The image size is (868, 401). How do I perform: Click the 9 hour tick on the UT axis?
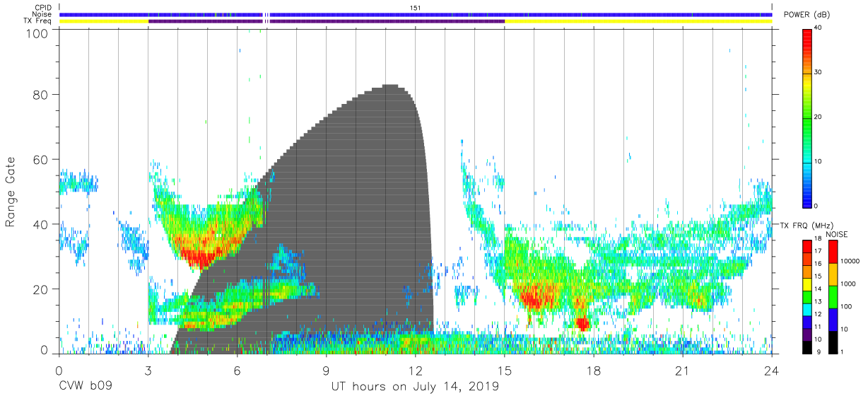(x=326, y=370)
